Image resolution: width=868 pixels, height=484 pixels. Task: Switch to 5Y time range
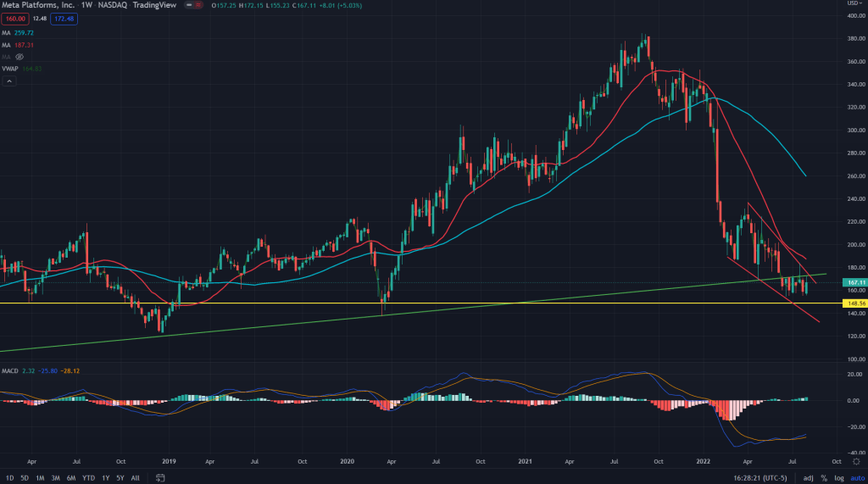point(120,477)
